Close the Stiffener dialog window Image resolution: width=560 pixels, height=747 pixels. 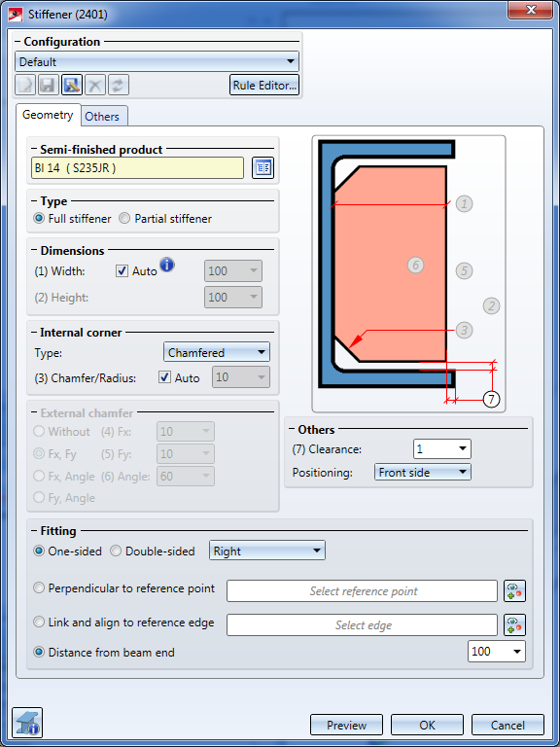tap(530, 11)
